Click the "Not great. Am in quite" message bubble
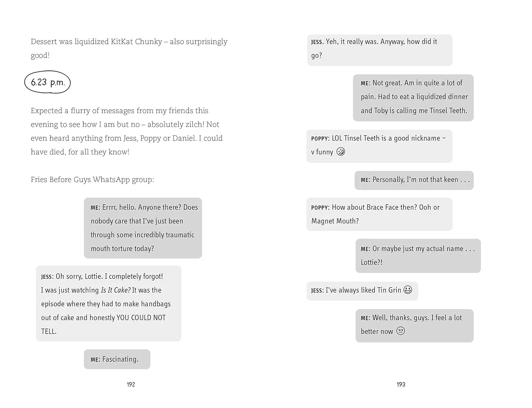532x408 pixels. coord(413,97)
